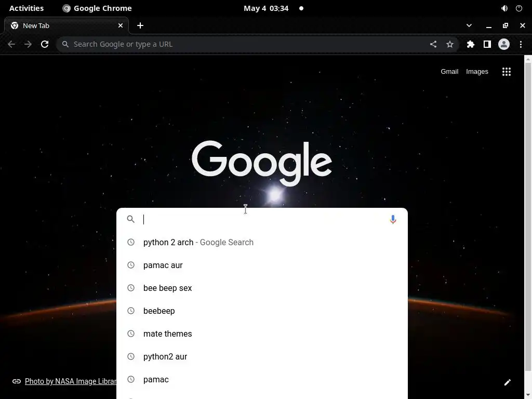
Task: Click the magnifier icon in Google search box
Action: tap(130, 219)
